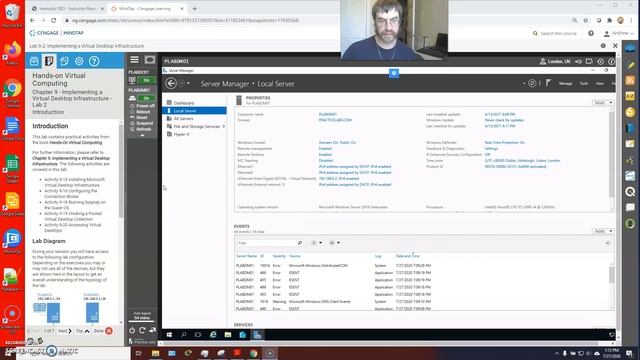Image resolution: width=640 pixels, height=360 pixels.
Task: Open Internet Explorer in remote taskbar
Action: click(213, 335)
